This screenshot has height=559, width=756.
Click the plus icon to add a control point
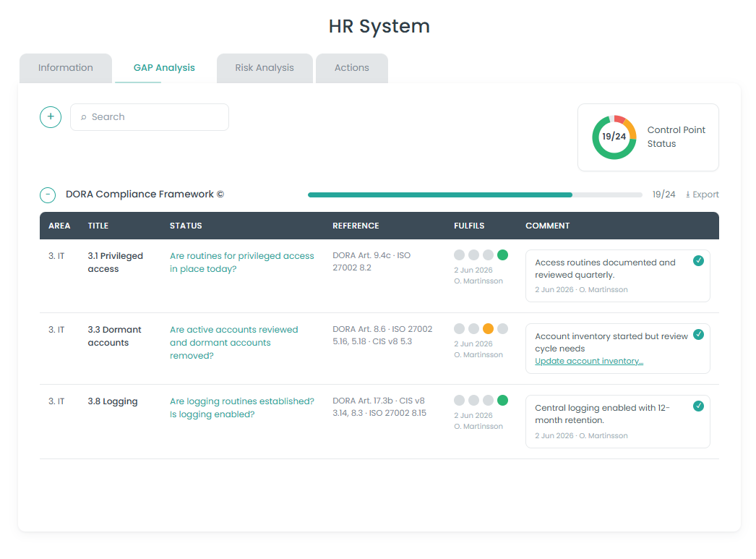click(x=51, y=117)
